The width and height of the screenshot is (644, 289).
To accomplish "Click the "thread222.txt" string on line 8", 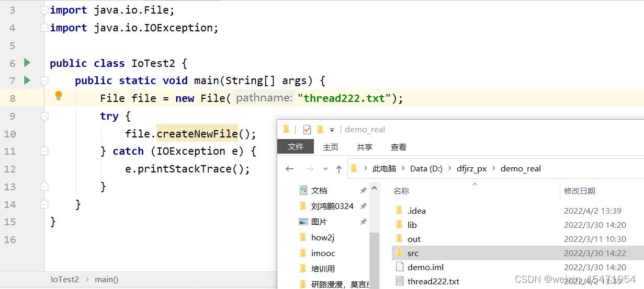I will click(345, 98).
